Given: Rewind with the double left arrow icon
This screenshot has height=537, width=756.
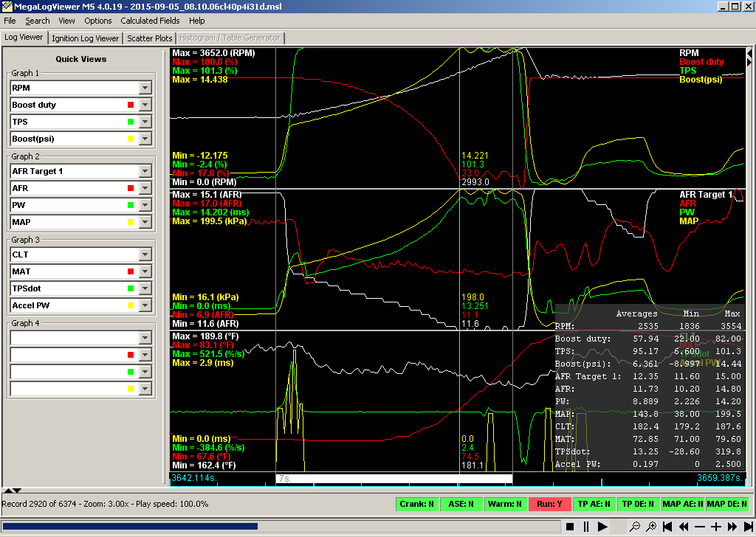Looking at the screenshot, I should (684, 527).
